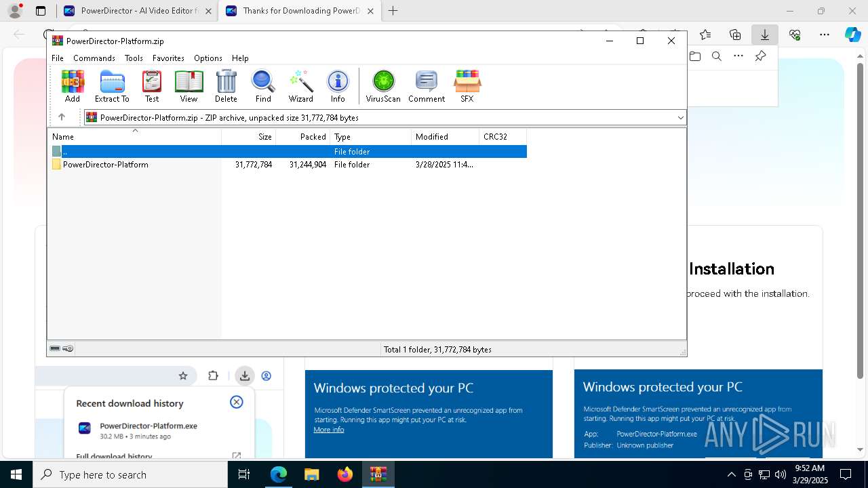Open the Edge tab actions menu
The image size is (868, 488).
41,11
